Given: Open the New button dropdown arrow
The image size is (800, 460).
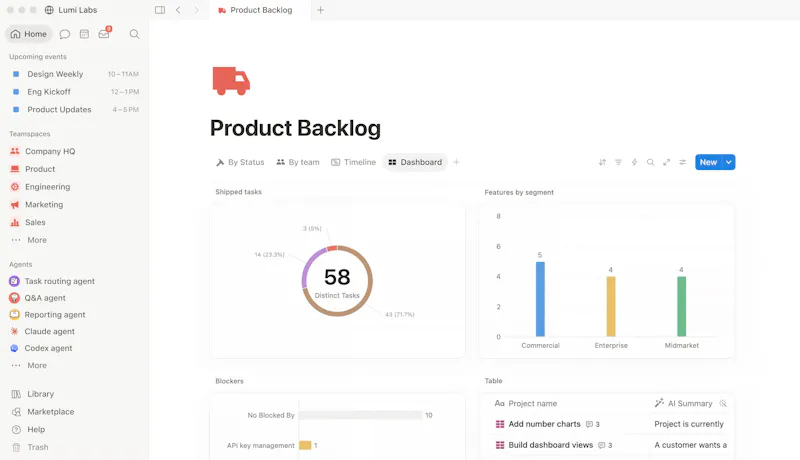Looking at the screenshot, I should coord(729,162).
